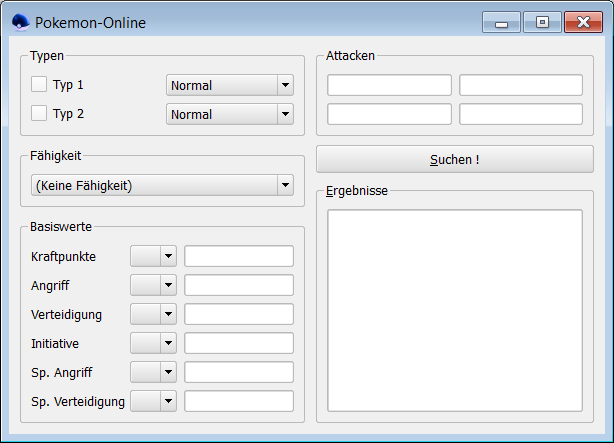Minimize the Pokemon-Online window
Image resolution: width=614 pixels, height=443 pixels.
click(x=501, y=22)
